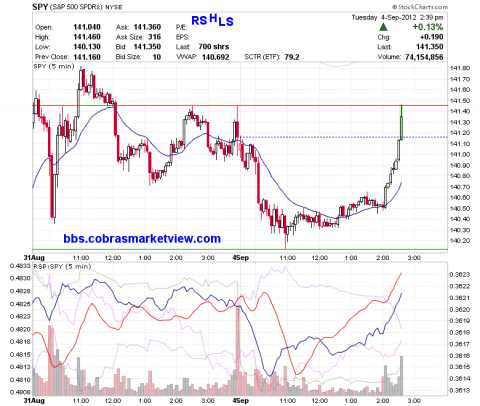Click the '(S&P 500 SPDRs)' fund name
480x406 pixels.
76,7
